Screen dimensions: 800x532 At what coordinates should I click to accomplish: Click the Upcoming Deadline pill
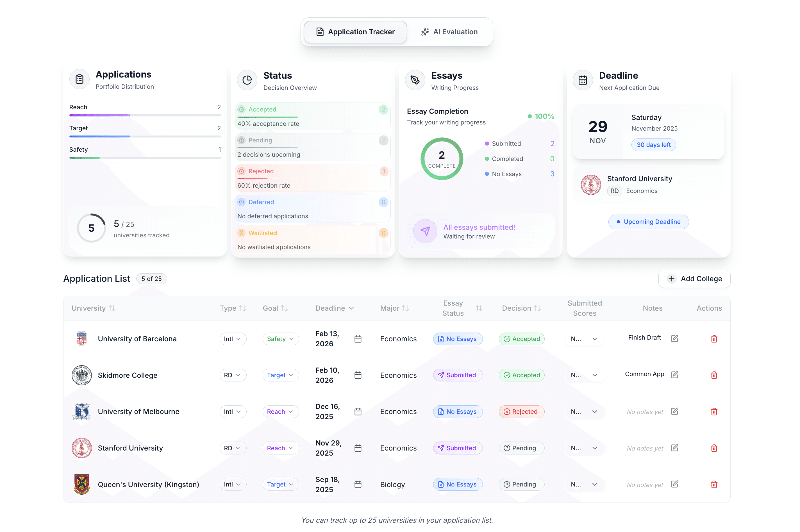pos(648,222)
